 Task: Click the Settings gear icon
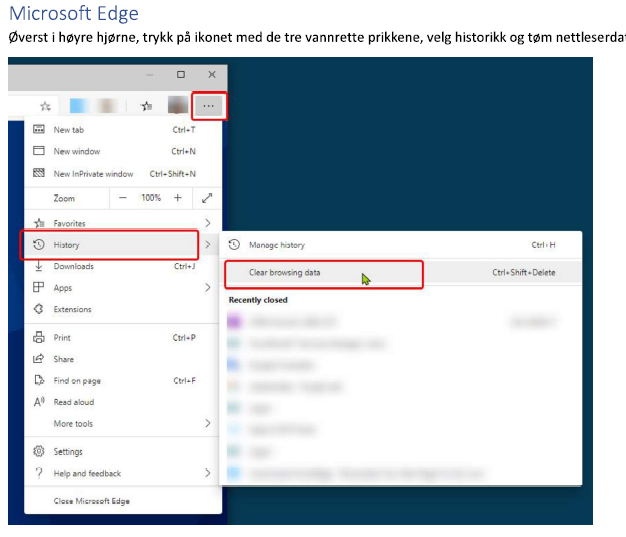(39, 451)
